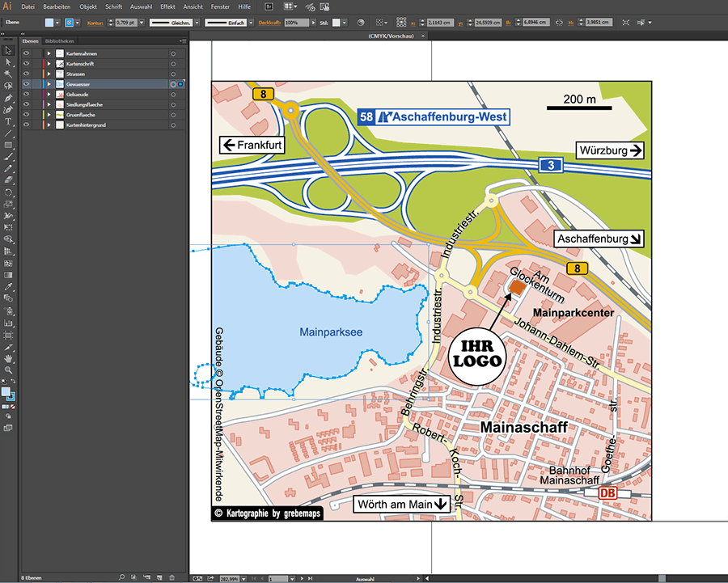Viewport: 728px width, 583px height.
Task: Expand the Kartenschrift layer
Action: coord(49,63)
